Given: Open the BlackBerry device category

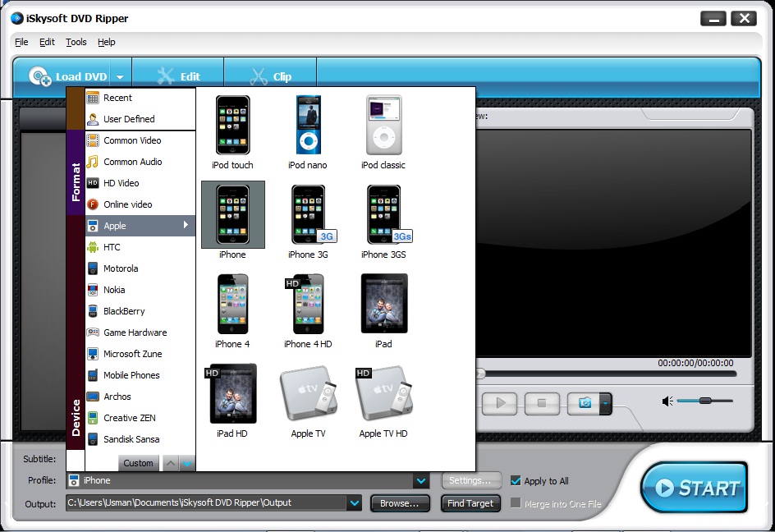Looking at the screenshot, I should coord(140,311).
